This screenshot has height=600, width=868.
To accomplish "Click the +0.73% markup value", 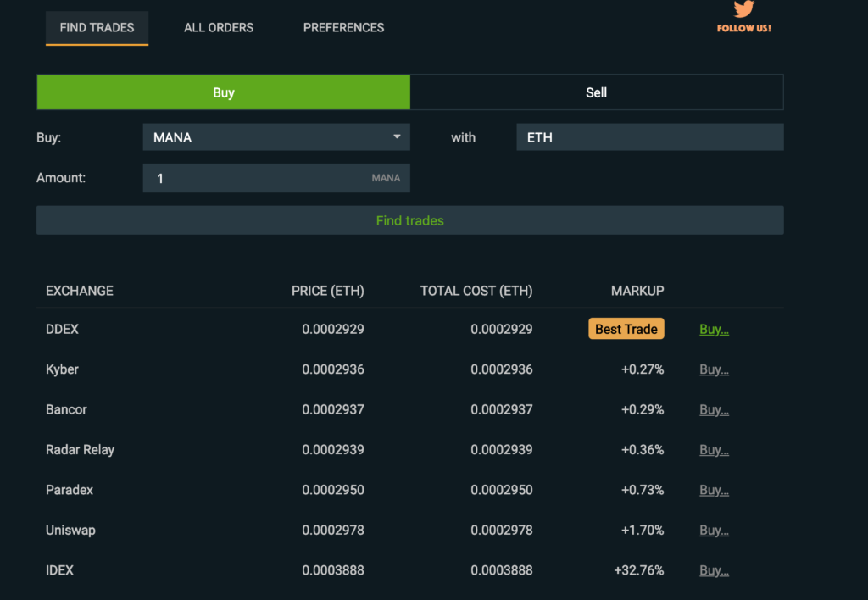I will pyautogui.click(x=643, y=490).
